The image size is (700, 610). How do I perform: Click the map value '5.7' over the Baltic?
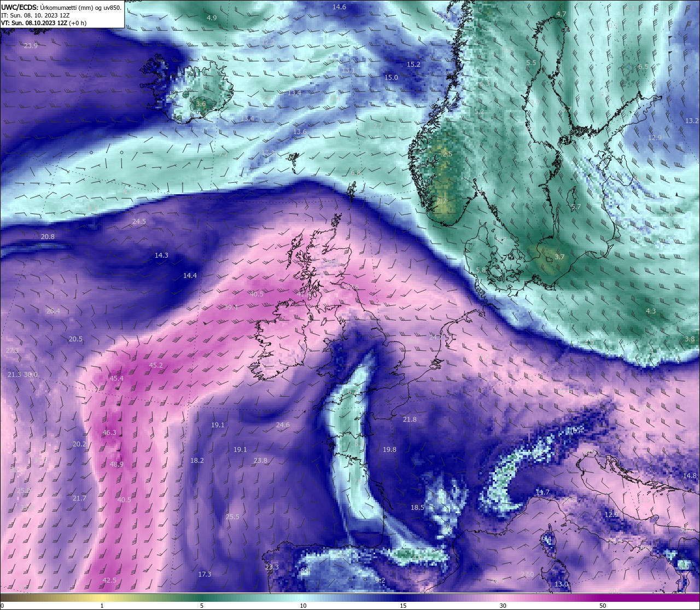click(x=576, y=206)
